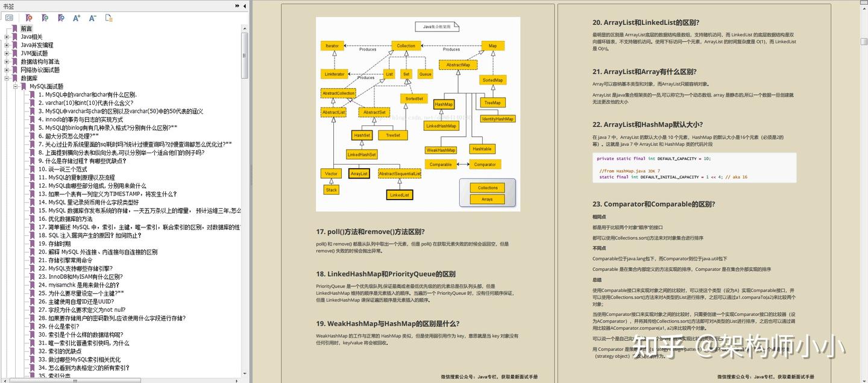This screenshot has width=868, height=383.
Task: Open bookmark 32. 索引的优缺点
Action: pyautogui.click(x=60, y=351)
